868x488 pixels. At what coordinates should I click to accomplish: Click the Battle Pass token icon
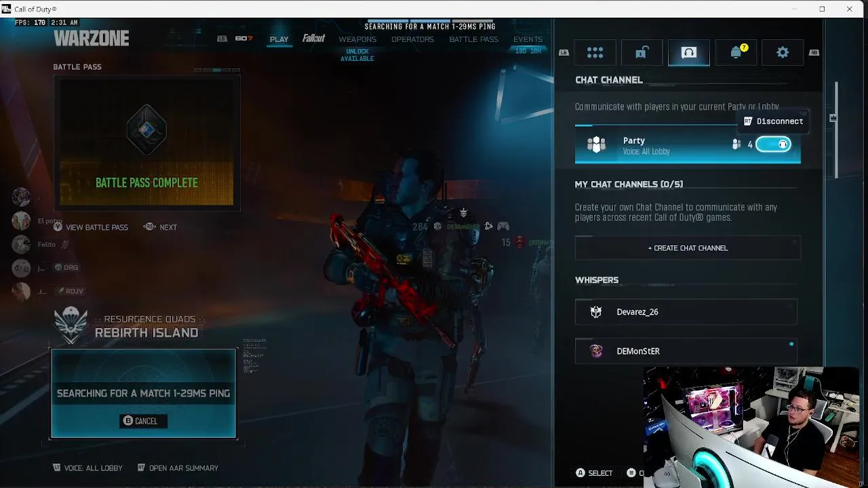pos(146,129)
